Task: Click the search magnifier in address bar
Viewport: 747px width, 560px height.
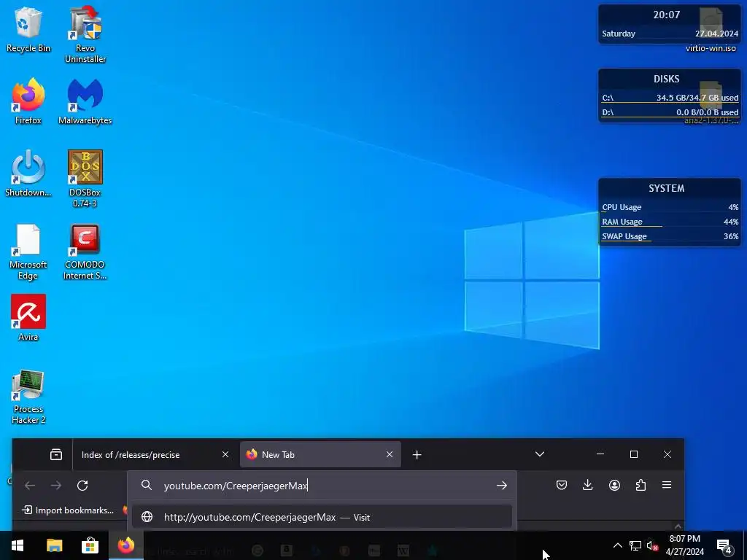Action: coord(147,485)
